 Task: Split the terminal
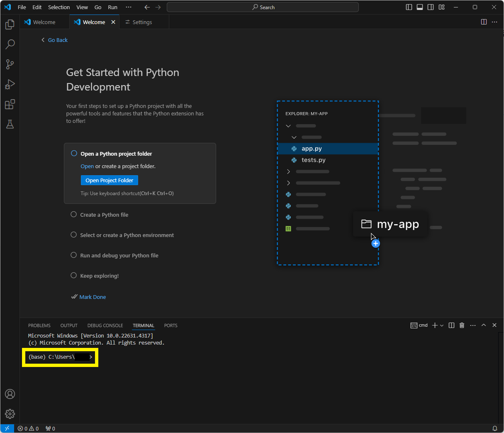pyautogui.click(x=452, y=325)
